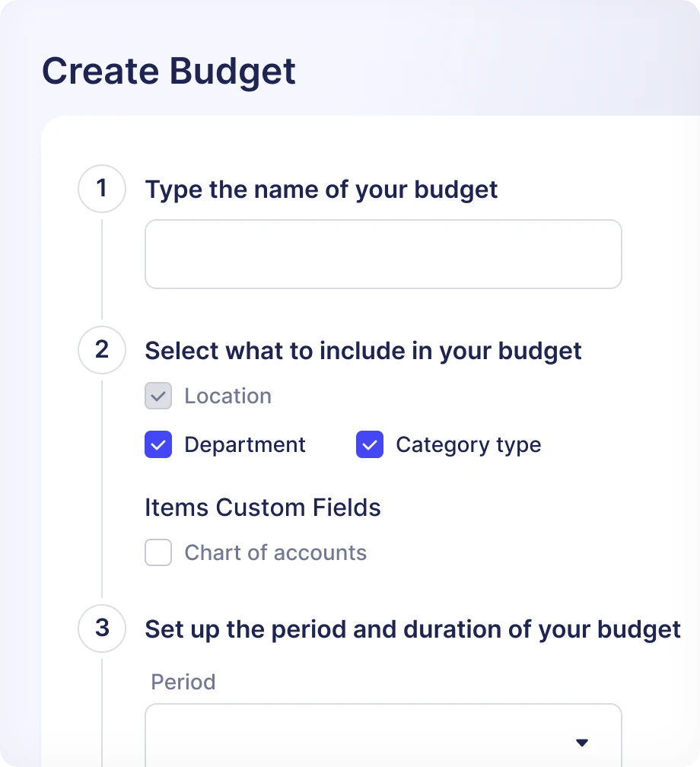The image size is (700, 767).
Task: Click the Chart of accounts label text
Action: [x=275, y=553]
